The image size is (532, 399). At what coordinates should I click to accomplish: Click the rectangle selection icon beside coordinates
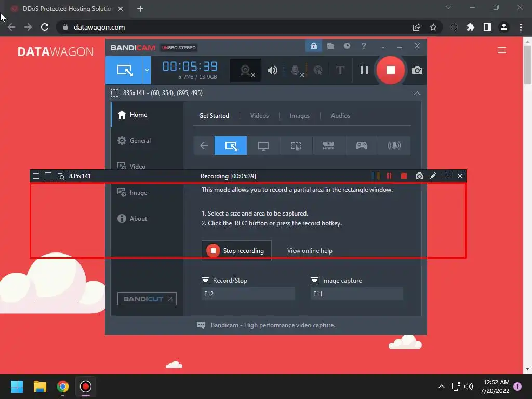click(x=115, y=93)
